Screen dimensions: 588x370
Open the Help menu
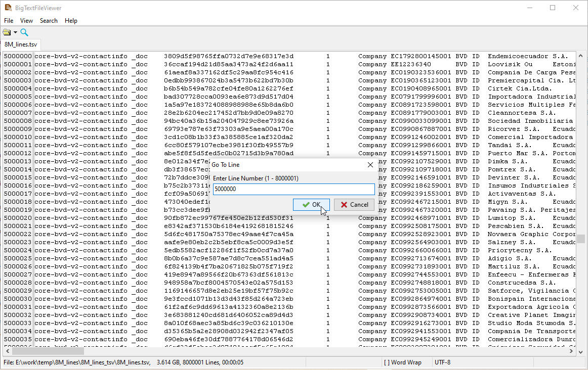tap(71, 21)
